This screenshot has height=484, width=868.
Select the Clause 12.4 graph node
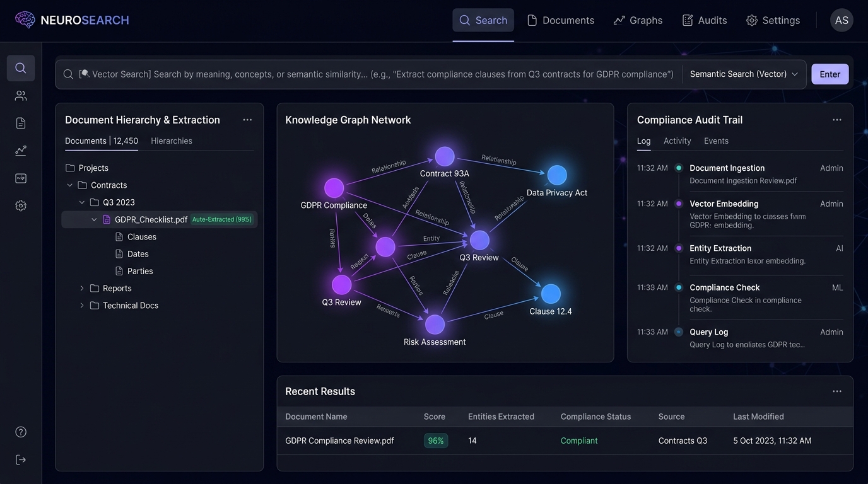click(x=551, y=294)
